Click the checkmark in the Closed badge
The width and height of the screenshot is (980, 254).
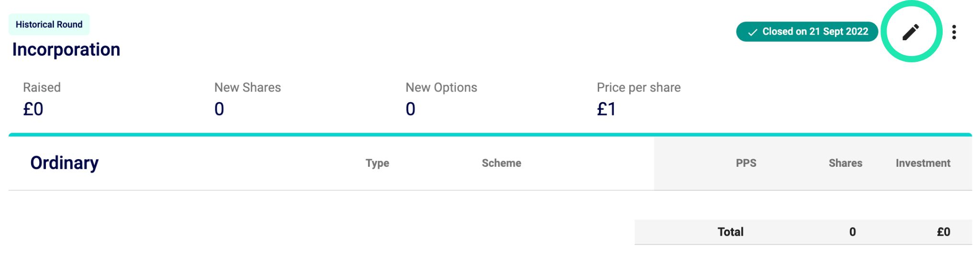click(x=753, y=32)
